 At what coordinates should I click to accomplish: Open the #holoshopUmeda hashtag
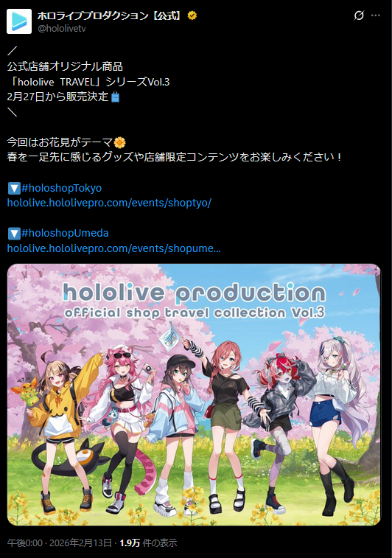pyautogui.click(x=65, y=233)
